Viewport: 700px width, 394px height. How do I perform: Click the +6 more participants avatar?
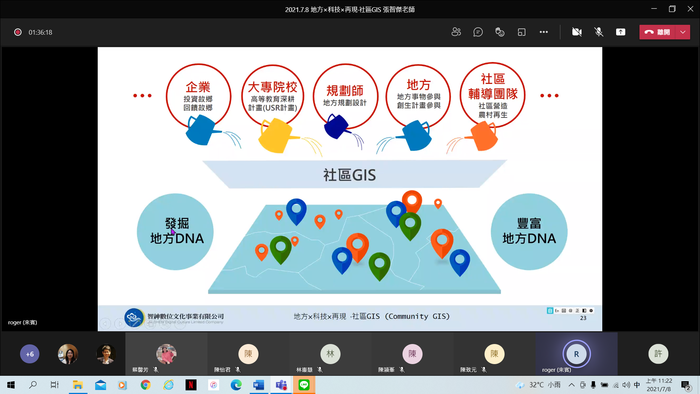click(29, 354)
